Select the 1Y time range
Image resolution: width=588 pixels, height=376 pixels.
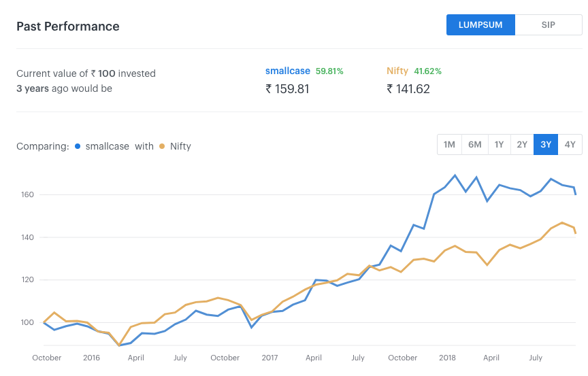499,145
